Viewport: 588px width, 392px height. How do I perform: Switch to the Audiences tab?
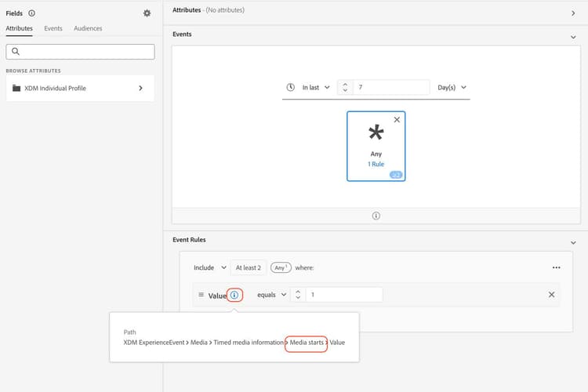88,28
